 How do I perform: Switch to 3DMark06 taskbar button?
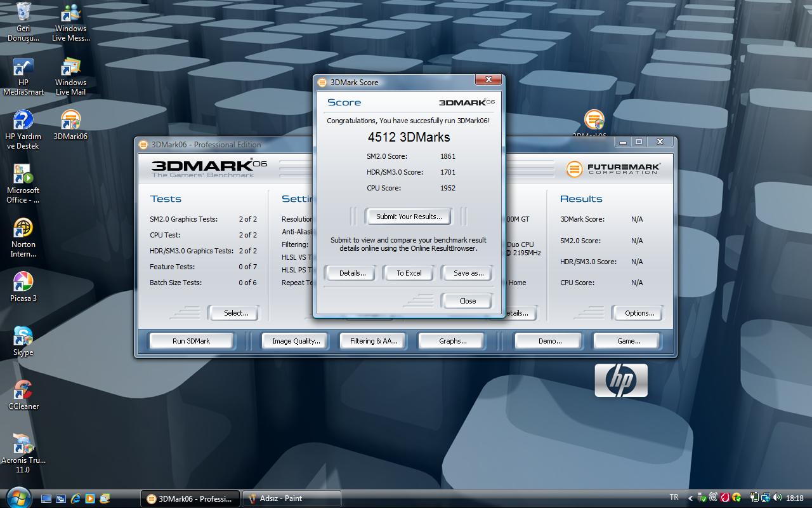[190, 498]
